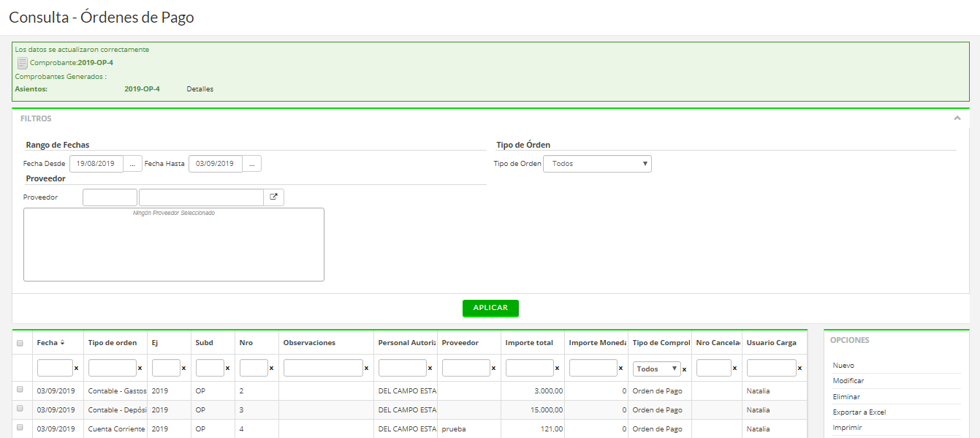Open the Detalles link
The image size is (980, 438).
tap(200, 89)
